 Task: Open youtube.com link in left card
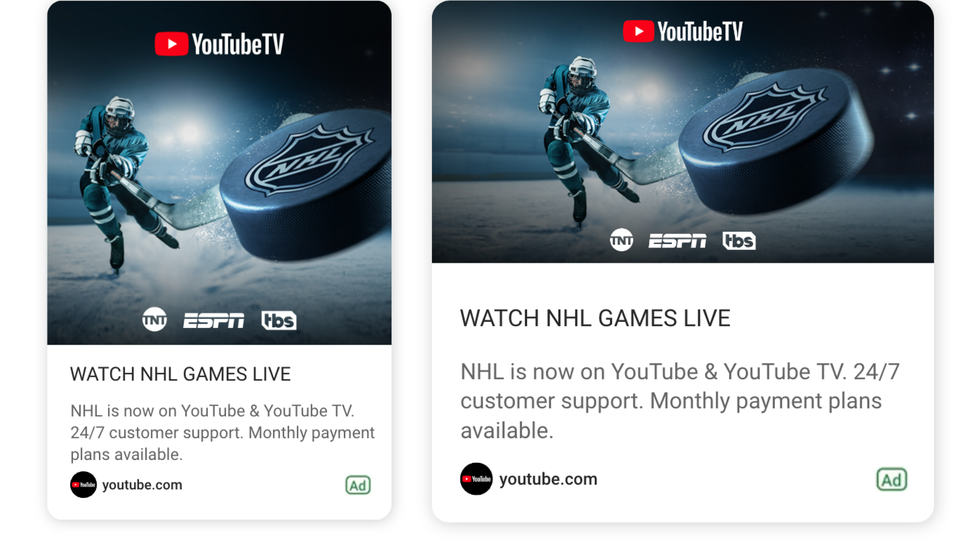point(142,485)
